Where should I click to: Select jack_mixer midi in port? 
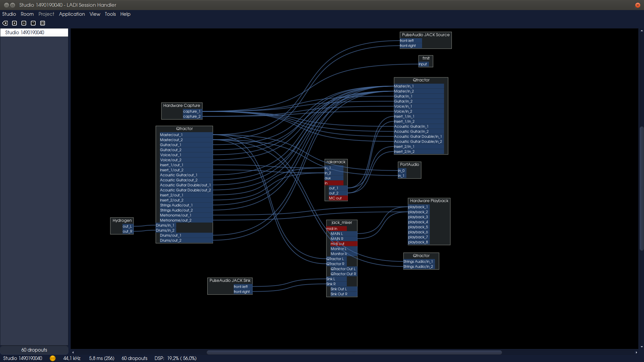tap(336, 229)
